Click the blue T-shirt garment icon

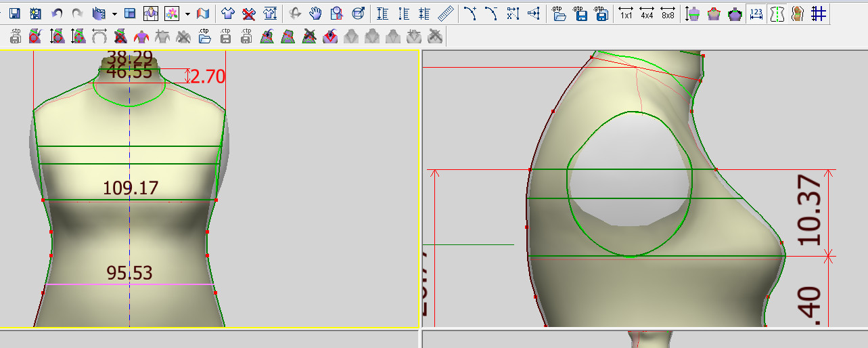(x=229, y=13)
